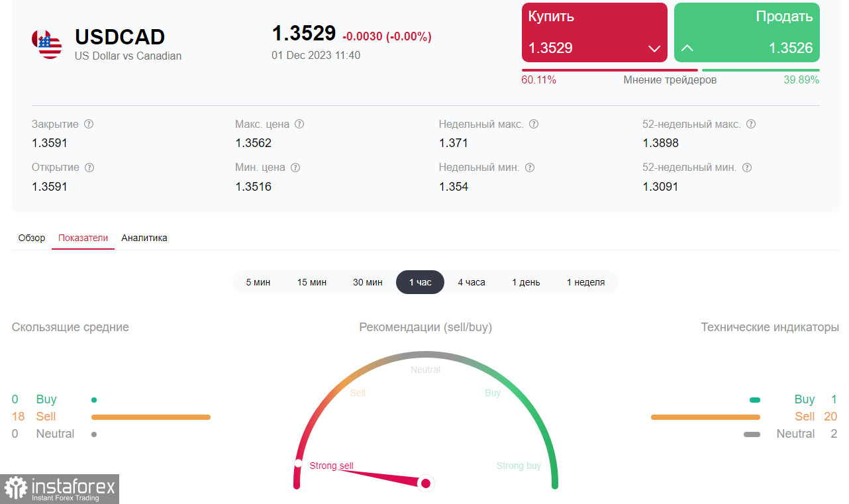Click the Neutral label on gauge

point(425,370)
